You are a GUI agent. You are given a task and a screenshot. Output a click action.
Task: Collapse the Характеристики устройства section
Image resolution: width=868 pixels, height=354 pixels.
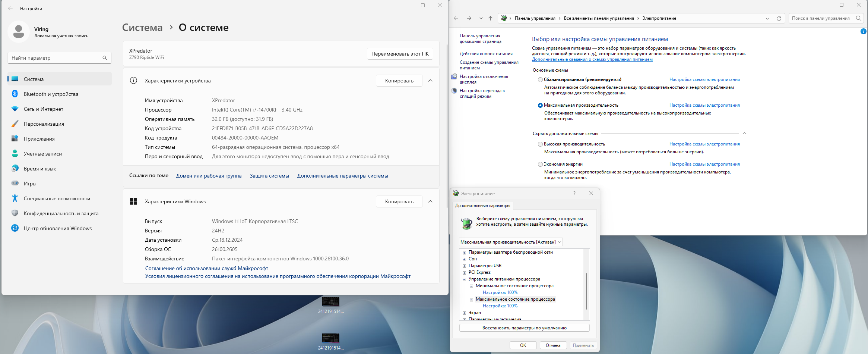pyautogui.click(x=430, y=81)
